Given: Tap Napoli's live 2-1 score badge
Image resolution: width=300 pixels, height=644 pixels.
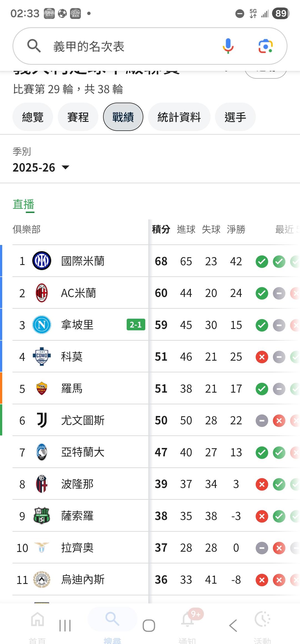Looking at the screenshot, I should (136, 325).
